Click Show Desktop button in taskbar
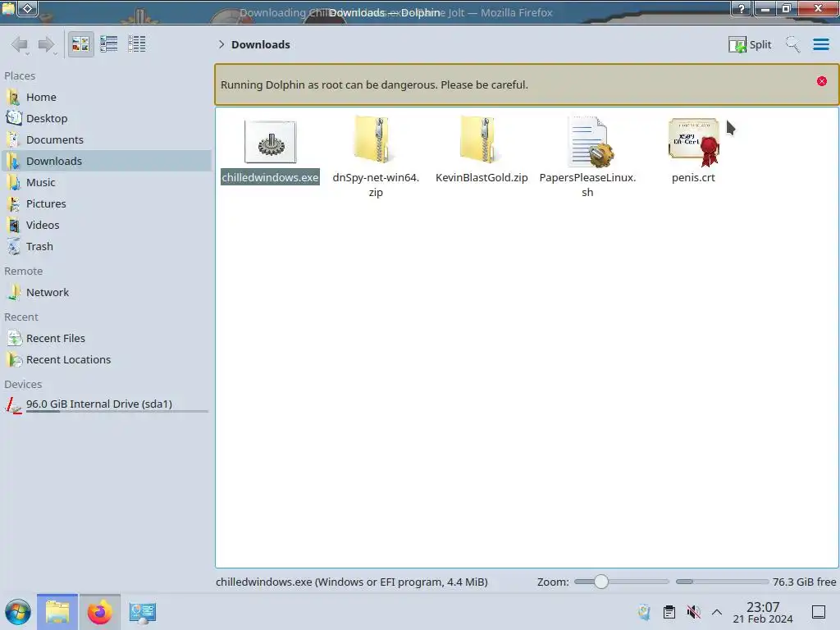840x630 pixels. click(818, 612)
